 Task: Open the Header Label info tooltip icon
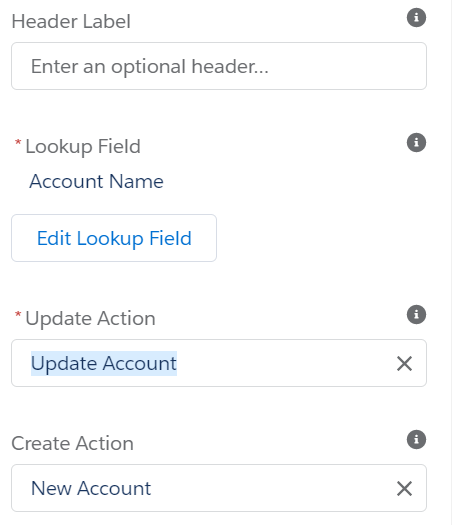[416, 17]
